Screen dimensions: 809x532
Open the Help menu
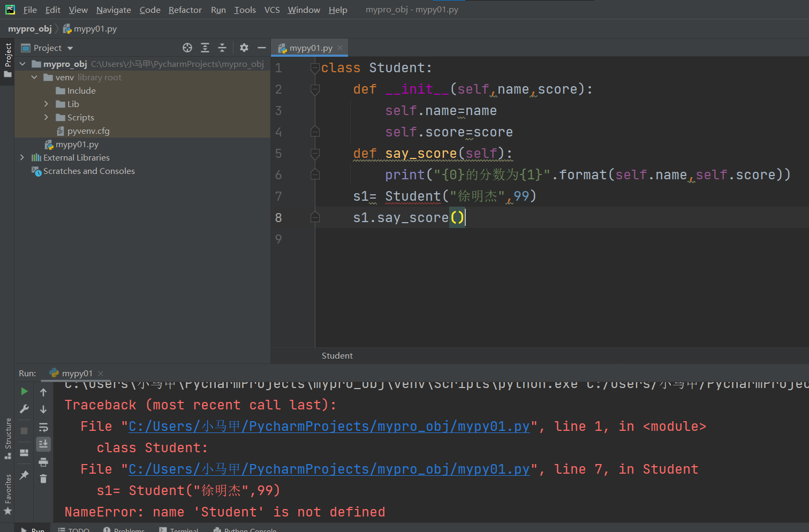[x=338, y=10]
